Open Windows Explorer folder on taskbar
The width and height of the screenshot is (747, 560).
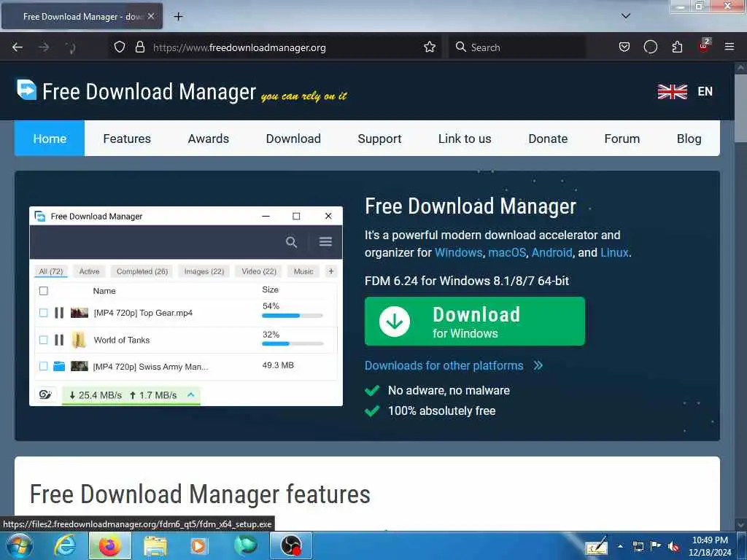(155, 546)
